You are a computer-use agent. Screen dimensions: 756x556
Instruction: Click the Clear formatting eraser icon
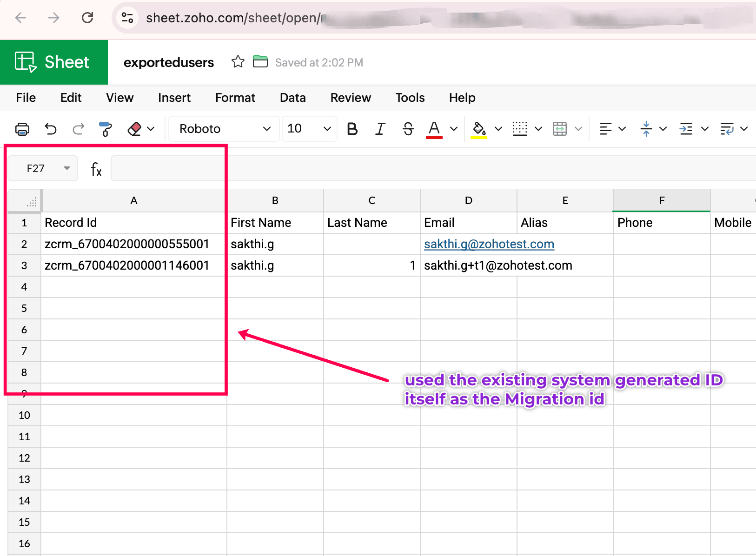(x=134, y=129)
